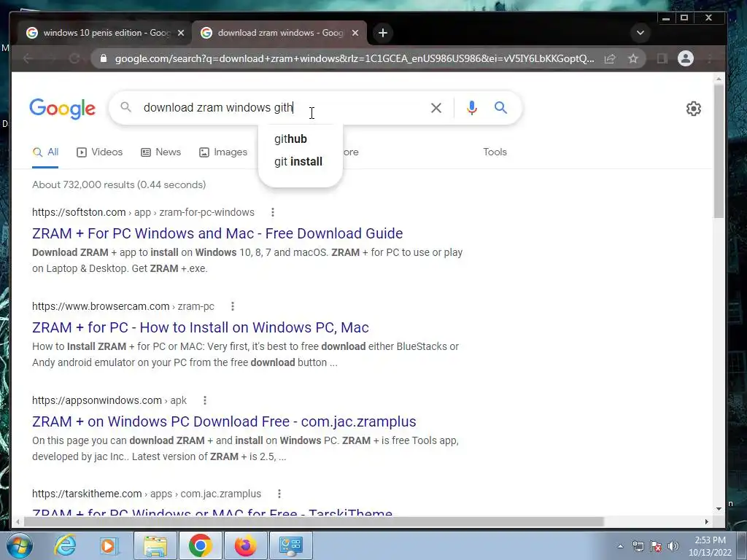The height and width of the screenshot is (560, 747).
Task: Click the scroll right arrow
Action: tap(706, 522)
